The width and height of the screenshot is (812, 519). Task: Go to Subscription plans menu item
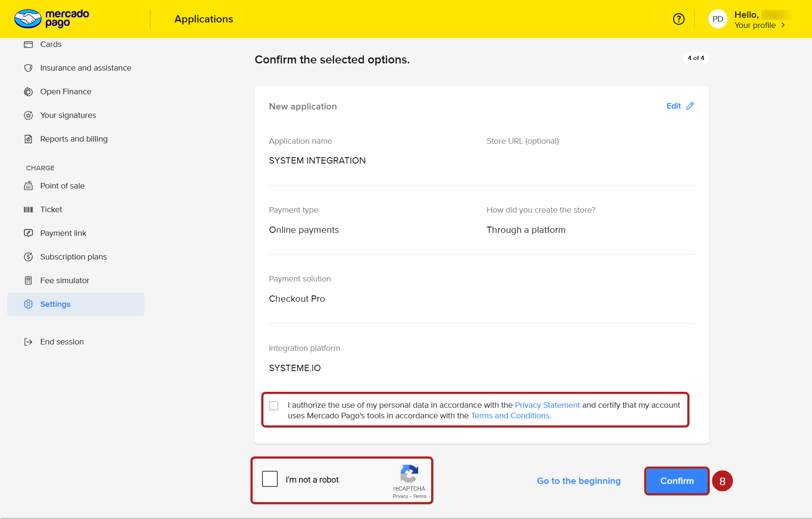(73, 257)
